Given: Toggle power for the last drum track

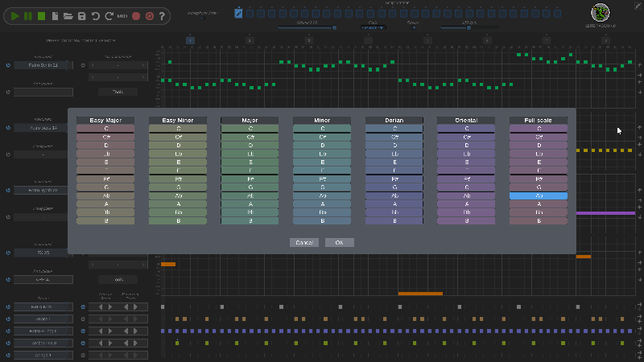Looking at the screenshot, I should click(8, 355).
